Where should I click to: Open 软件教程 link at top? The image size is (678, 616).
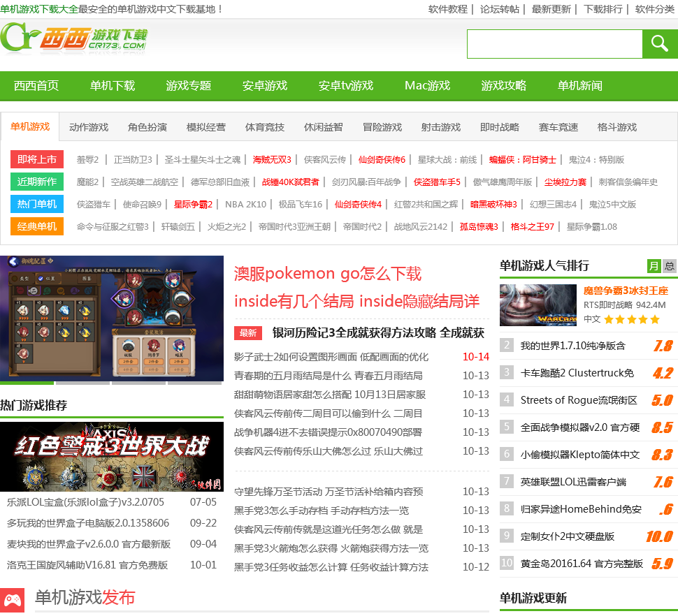coord(447,9)
